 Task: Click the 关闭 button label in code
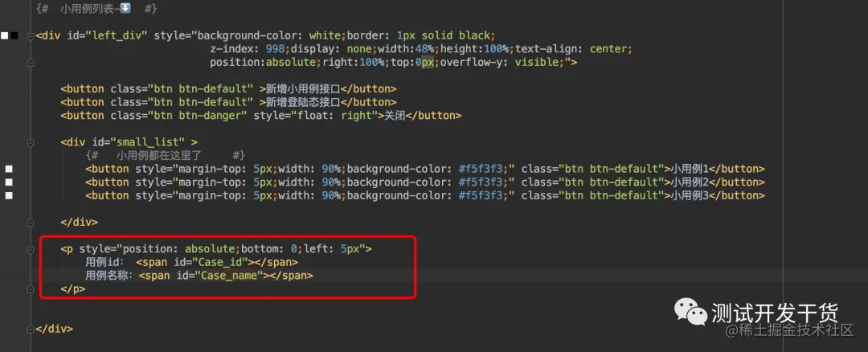pos(395,116)
